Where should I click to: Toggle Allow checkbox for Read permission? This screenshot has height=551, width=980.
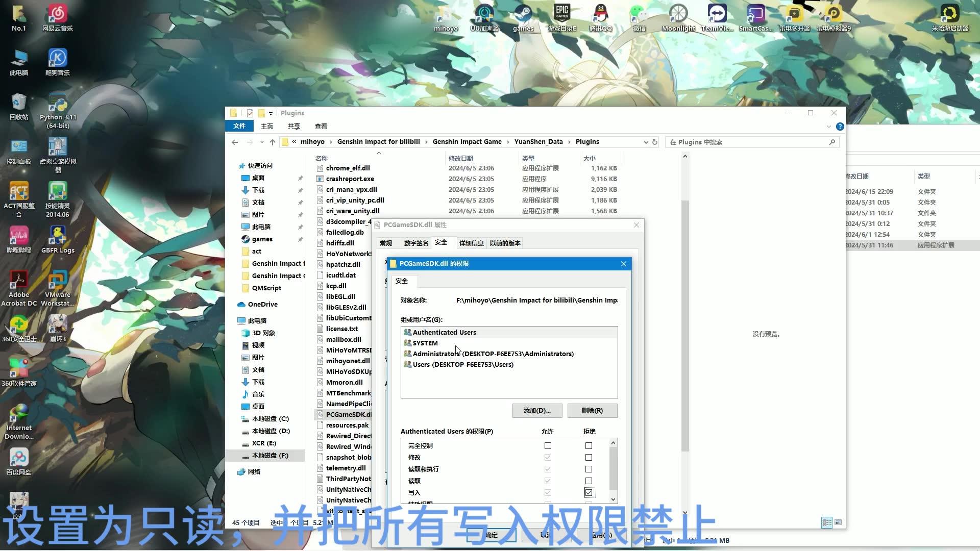[x=548, y=481]
